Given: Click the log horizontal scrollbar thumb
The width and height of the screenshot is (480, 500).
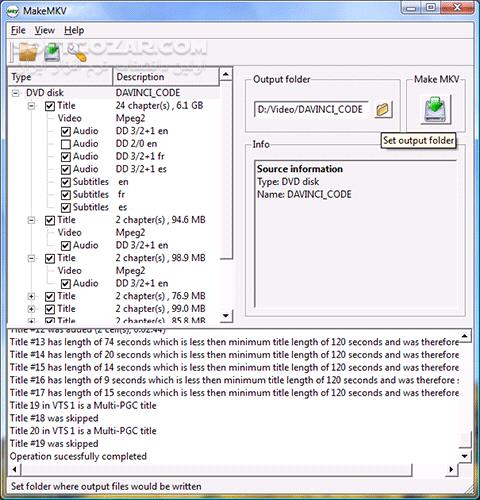Looking at the screenshot, I should [216, 470].
